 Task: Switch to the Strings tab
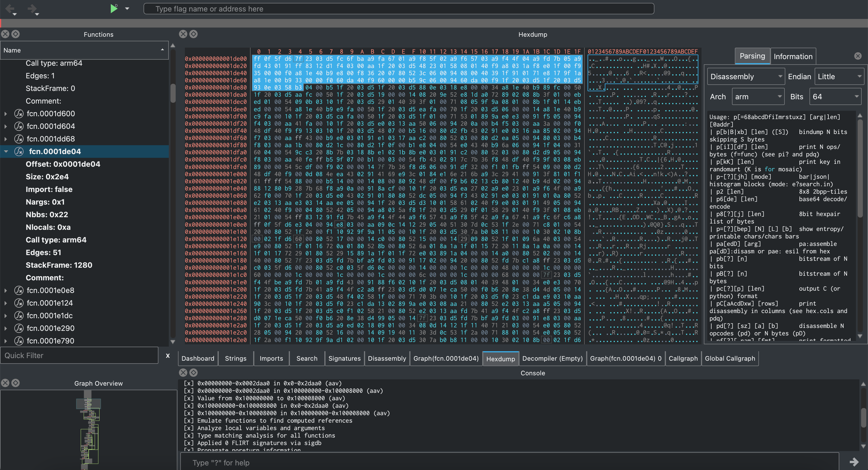point(235,358)
